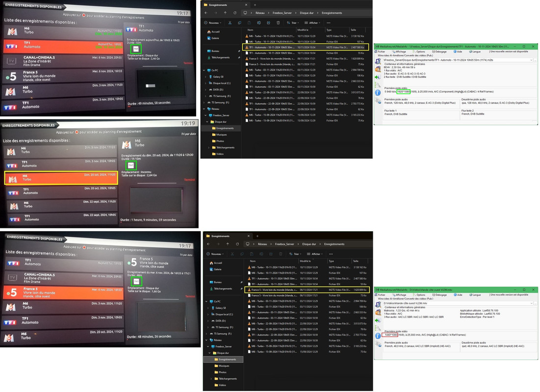Open Aide menu in Irlande côte ouest MediaInfo
The image size is (540, 392).
click(458, 295)
